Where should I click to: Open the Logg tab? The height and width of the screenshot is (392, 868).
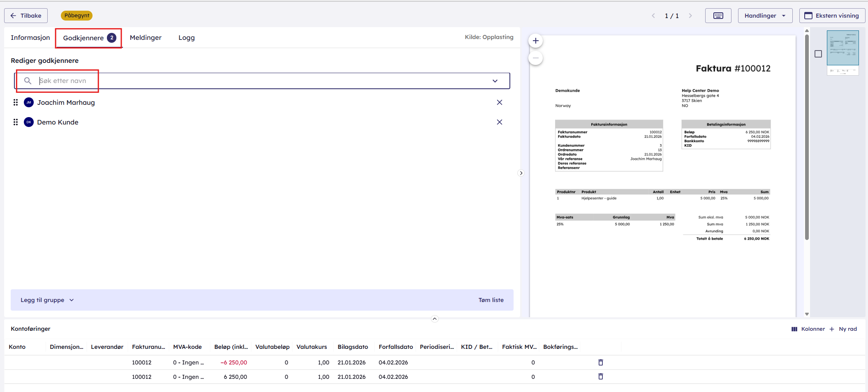(x=186, y=38)
